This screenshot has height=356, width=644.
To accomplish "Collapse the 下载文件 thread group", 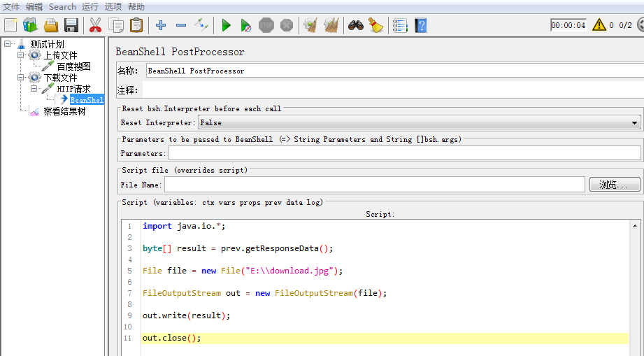I will click(x=20, y=77).
